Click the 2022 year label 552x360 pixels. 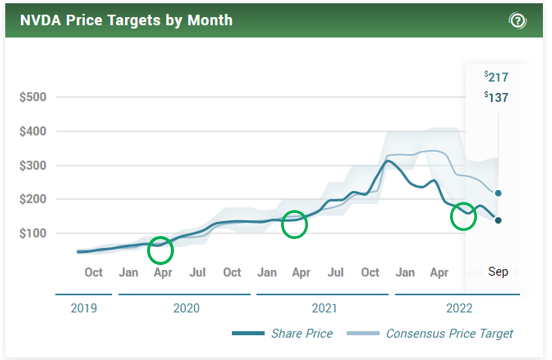click(459, 308)
